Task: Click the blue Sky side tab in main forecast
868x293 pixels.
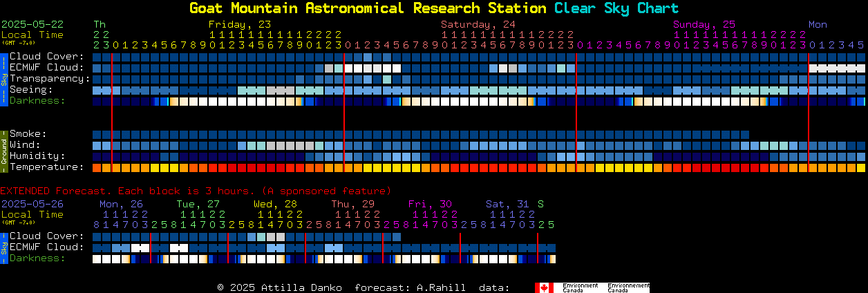Action: (x=3, y=78)
